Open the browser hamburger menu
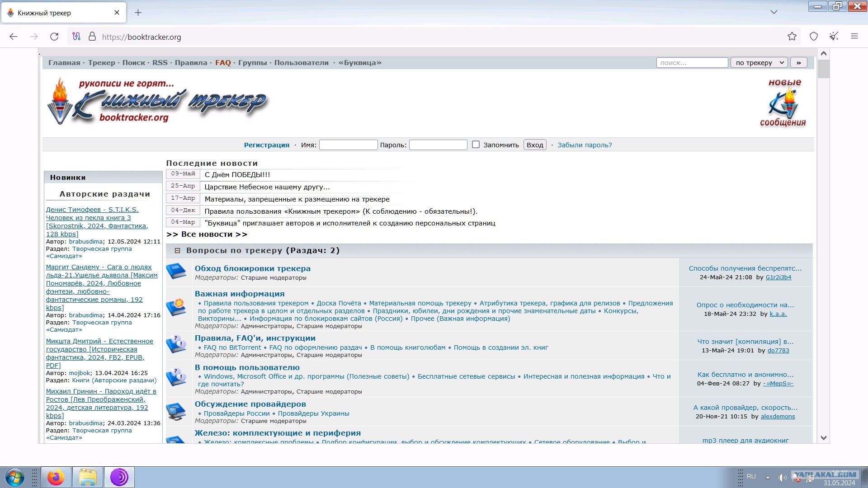This screenshot has height=488, width=868. click(854, 37)
